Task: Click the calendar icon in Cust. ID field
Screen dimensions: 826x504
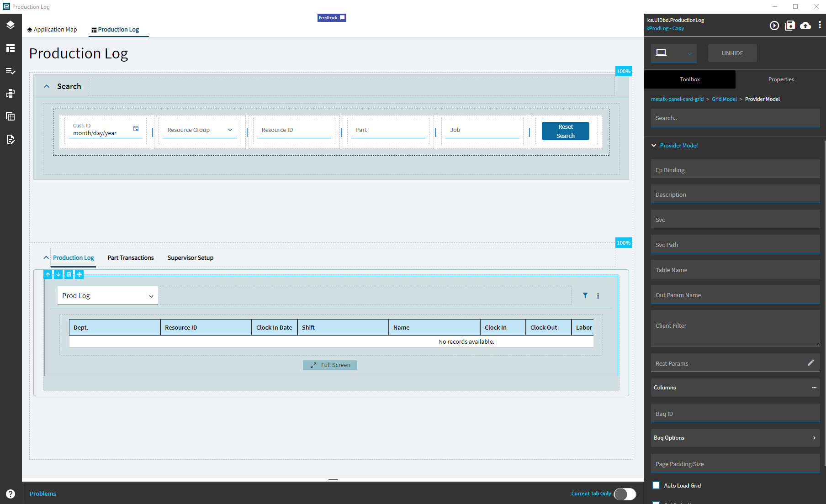Action: [136, 129]
